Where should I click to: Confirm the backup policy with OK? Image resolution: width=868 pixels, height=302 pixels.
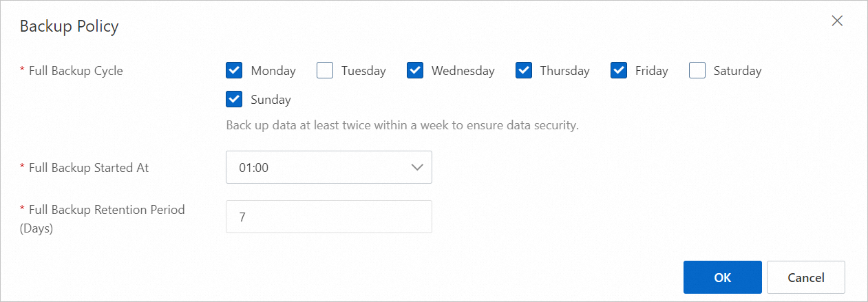pos(722,277)
